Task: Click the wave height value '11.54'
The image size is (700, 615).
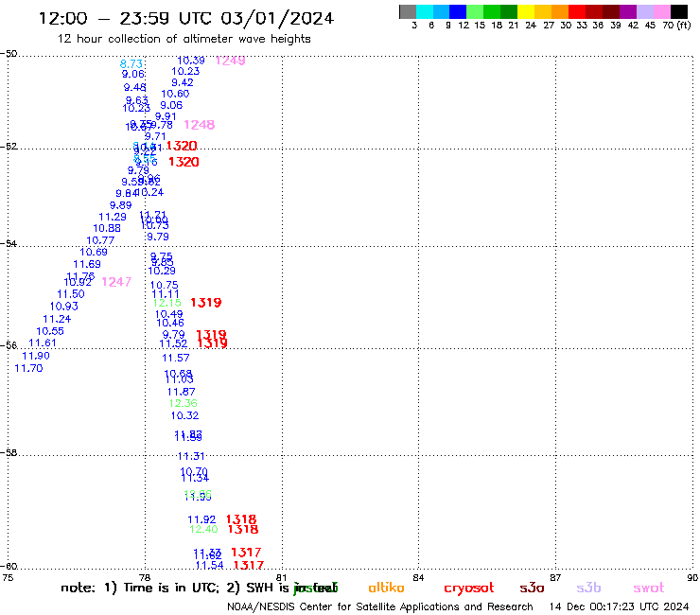Action: coord(209,566)
